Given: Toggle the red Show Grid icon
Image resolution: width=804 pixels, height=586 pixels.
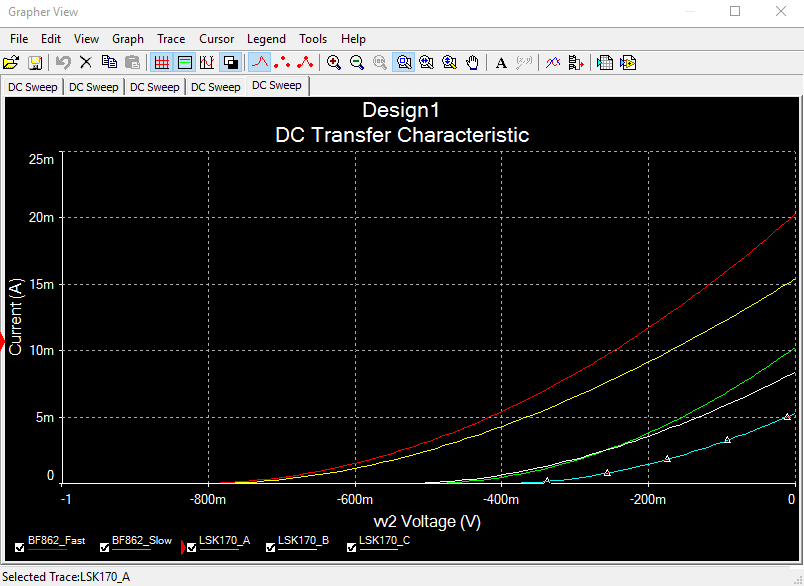Looking at the screenshot, I should 162,63.
